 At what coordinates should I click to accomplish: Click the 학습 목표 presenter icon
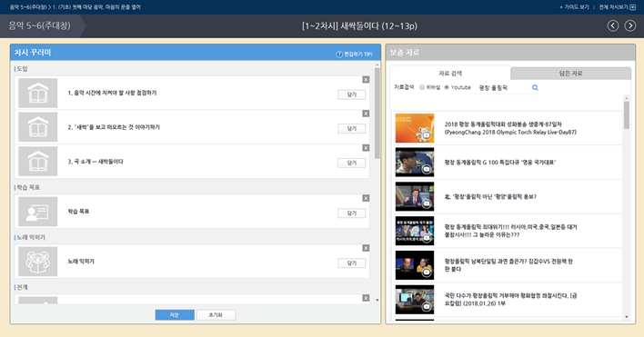[x=38, y=212]
